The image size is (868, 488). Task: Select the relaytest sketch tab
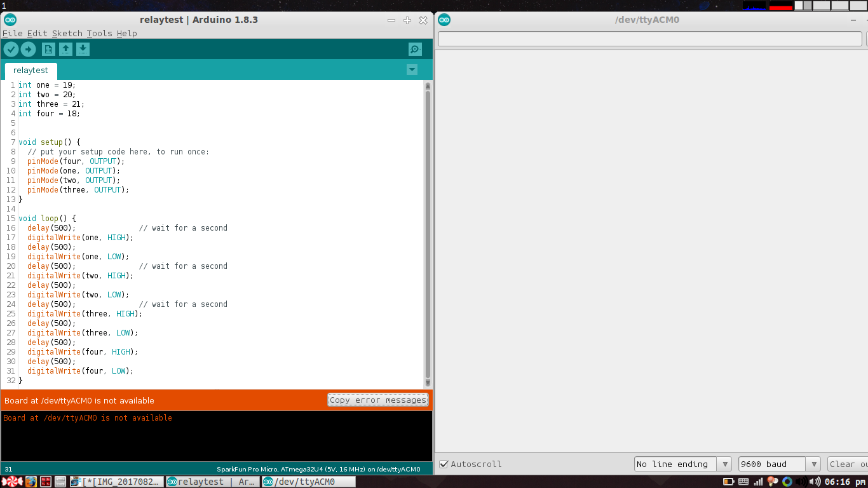click(29, 70)
